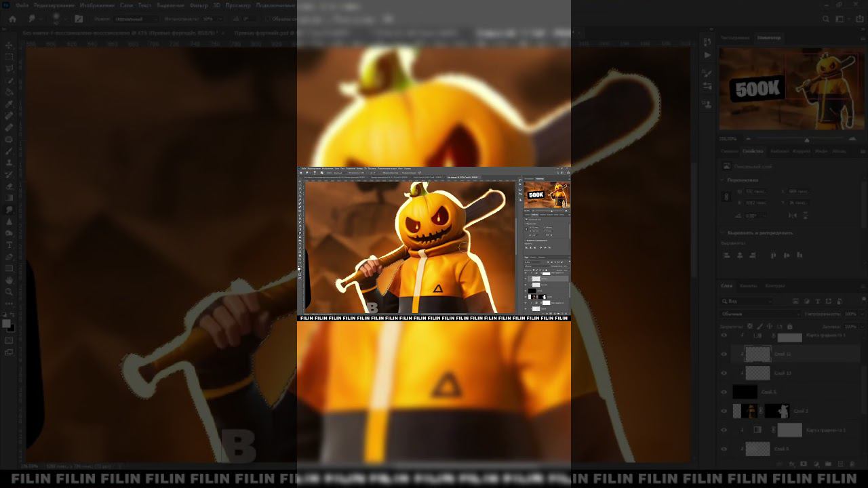
Task: Open the blend mode dropdown Обычные
Action: coord(761,314)
